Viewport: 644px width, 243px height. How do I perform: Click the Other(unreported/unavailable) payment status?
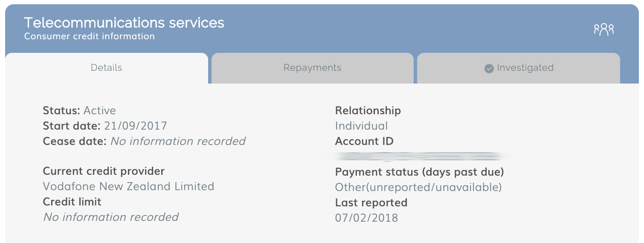(x=418, y=187)
